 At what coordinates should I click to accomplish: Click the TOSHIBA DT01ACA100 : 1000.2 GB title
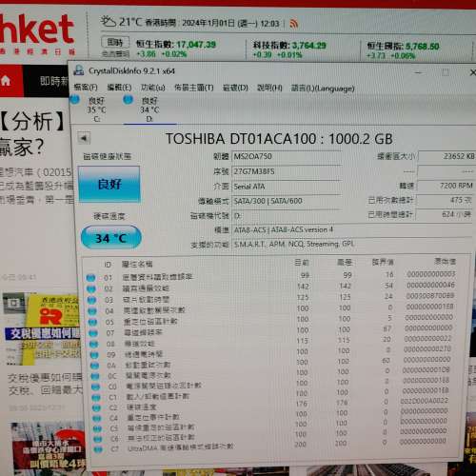[279, 139]
